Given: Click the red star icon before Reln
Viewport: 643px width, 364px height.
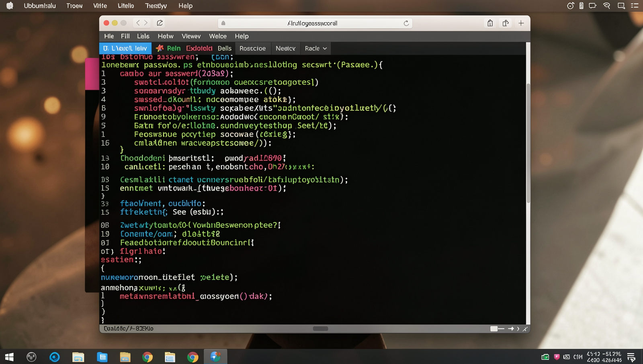Looking at the screenshot, I should pos(160,48).
